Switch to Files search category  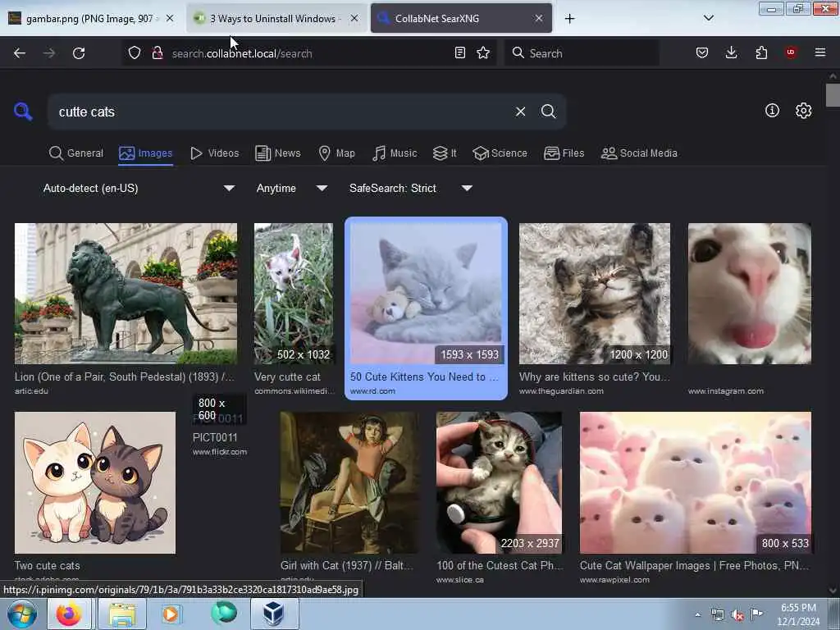coord(564,153)
